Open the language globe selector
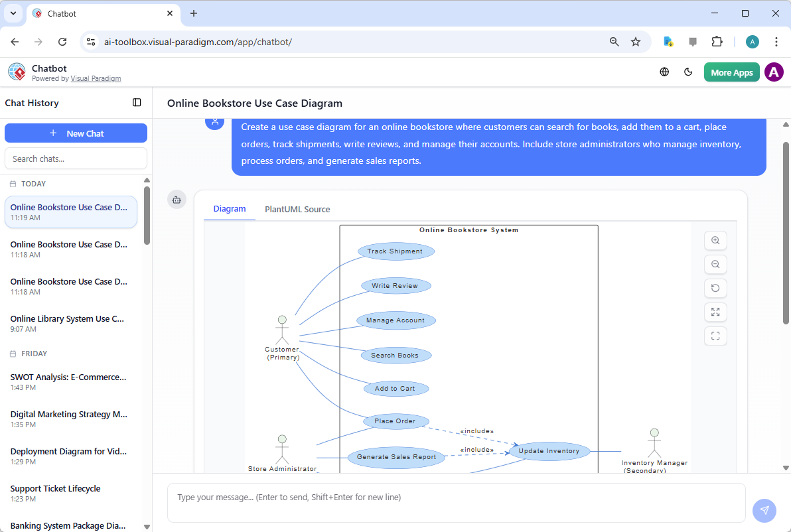791x532 pixels. [664, 72]
